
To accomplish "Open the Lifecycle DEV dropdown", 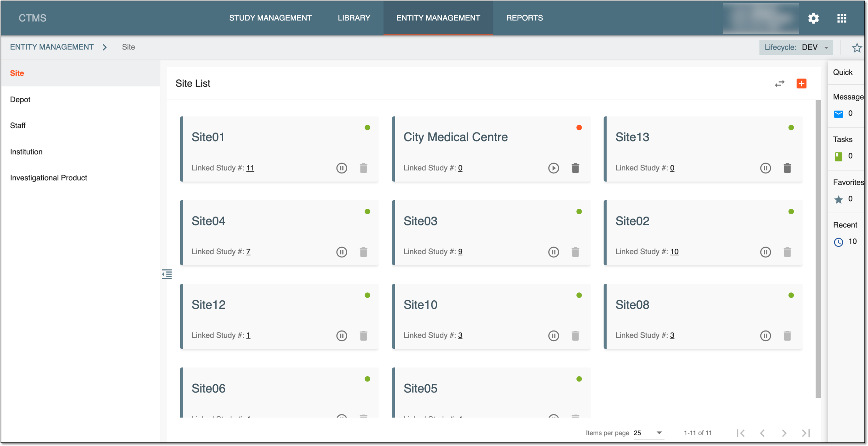I will tap(795, 48).
